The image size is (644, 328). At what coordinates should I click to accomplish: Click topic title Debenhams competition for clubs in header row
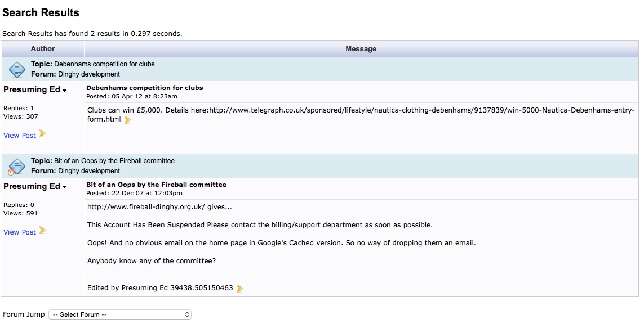click(x=104, y=64)
